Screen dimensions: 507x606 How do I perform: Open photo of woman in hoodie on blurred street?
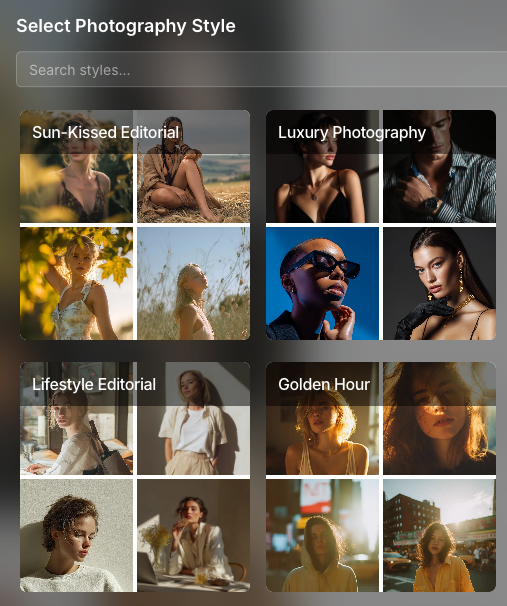(x=322, y=536)
